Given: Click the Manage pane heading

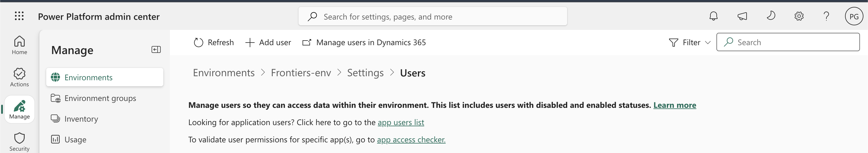Looking at the screenshot, I should coord(72,50).
